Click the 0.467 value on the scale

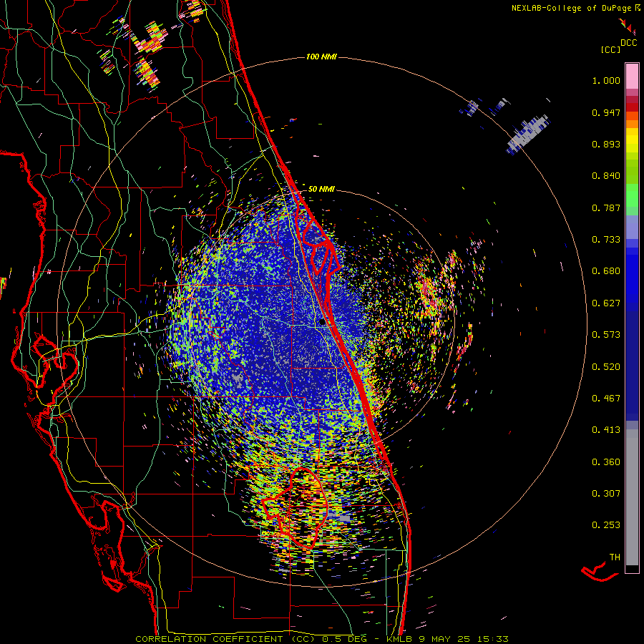point(606,399)
